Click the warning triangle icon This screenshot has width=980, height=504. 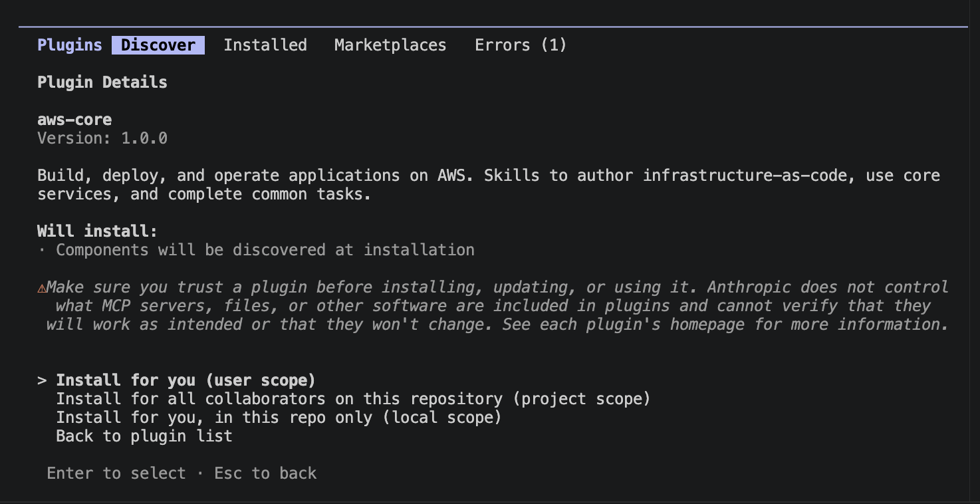41,288
